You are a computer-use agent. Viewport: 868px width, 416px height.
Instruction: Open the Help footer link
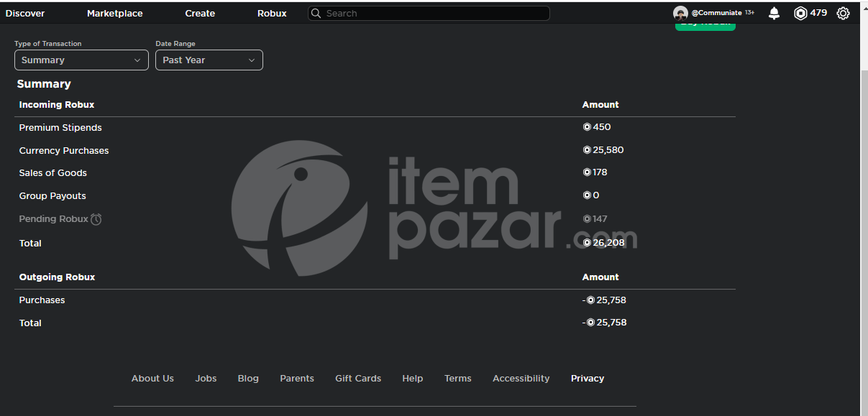(413, 379)
